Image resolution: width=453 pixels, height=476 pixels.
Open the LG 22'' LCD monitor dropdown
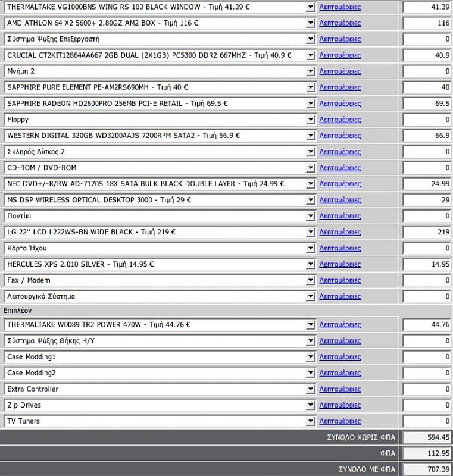coord(160,232)
